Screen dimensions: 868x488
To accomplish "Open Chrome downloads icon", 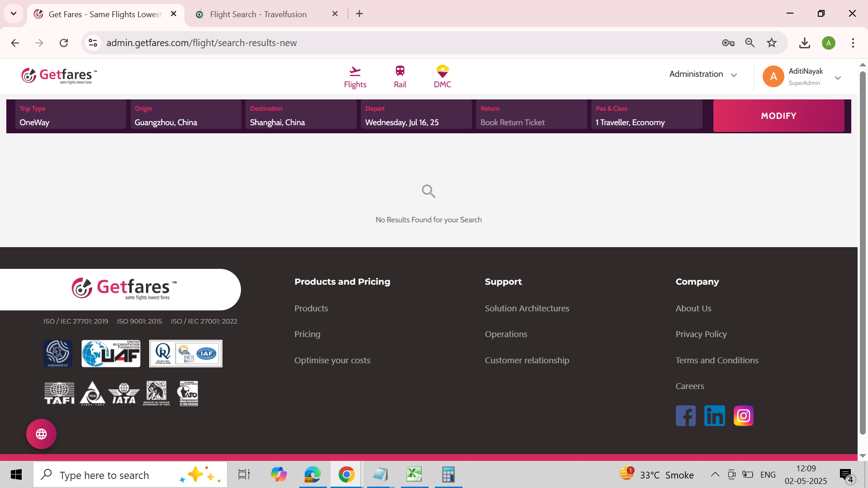I will pyautogui.click(x=804, y=43).
